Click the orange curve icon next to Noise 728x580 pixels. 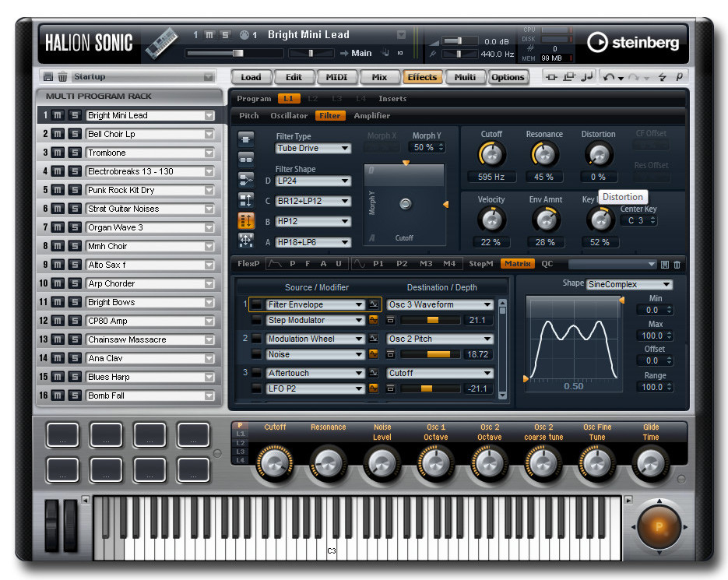pos(373,354)
